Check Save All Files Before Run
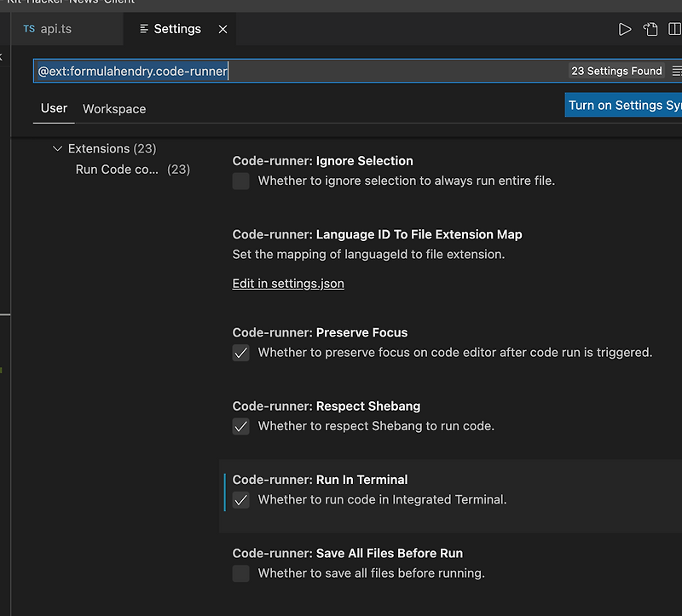Viewport: 682px width, 616px height. pos(241,573)
